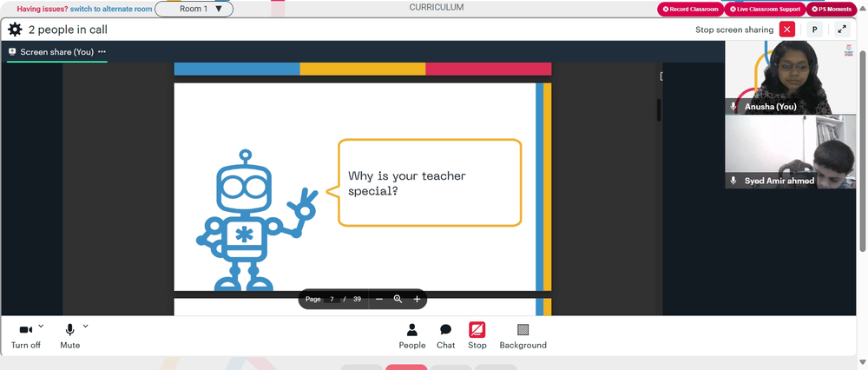Stop screen sharing via Stop icon
Screen dimensions: 868x370
[x=477, y=336]
